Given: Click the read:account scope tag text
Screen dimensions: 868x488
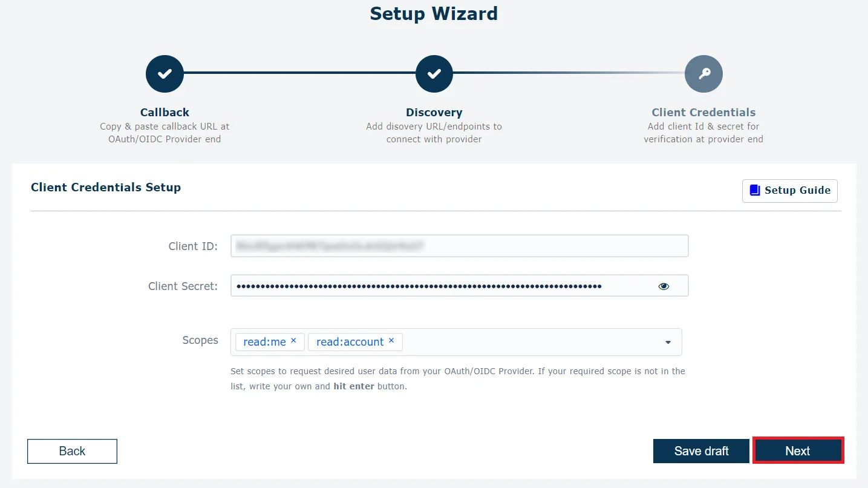Looking at the screenshot, I should (350, 342).
